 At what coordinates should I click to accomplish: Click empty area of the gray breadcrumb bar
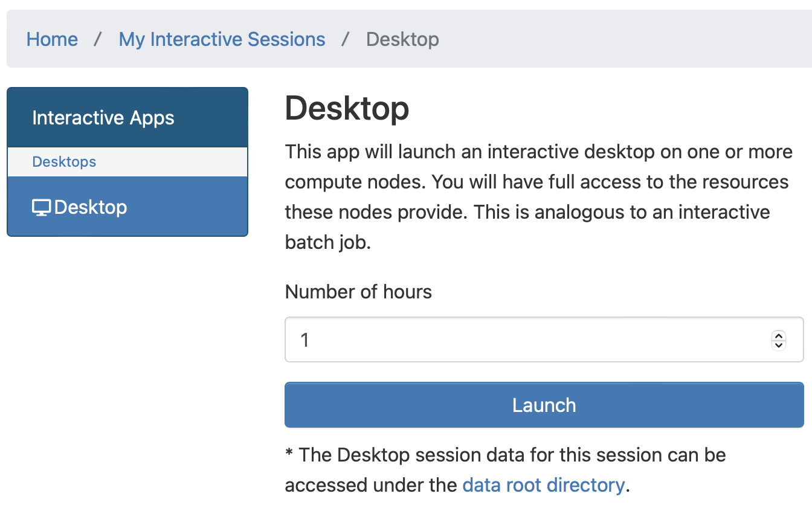[x=622, y=39]
